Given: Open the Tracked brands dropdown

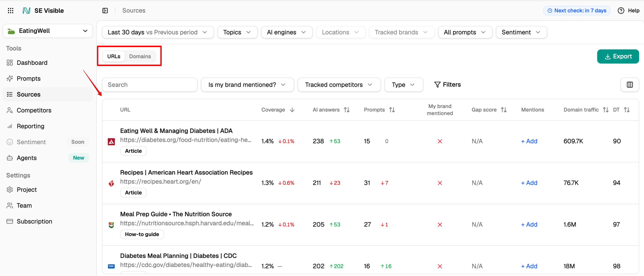Looking at the screenshot, I should pos(401,32).
